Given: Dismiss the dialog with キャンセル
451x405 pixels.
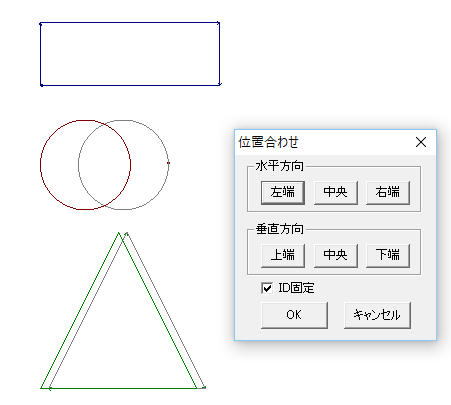Looking at the screenshot, I should [377, 315].
